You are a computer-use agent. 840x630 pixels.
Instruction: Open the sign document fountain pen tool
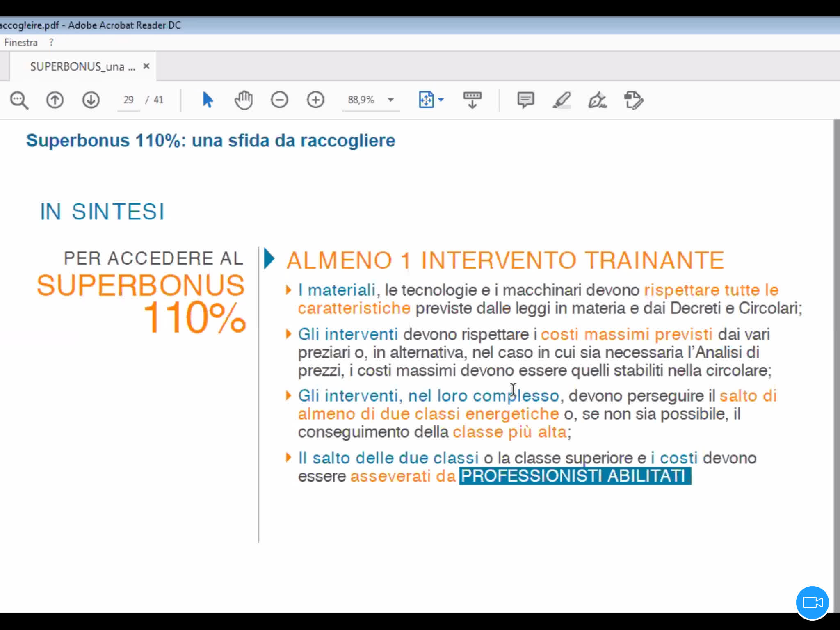597,100
